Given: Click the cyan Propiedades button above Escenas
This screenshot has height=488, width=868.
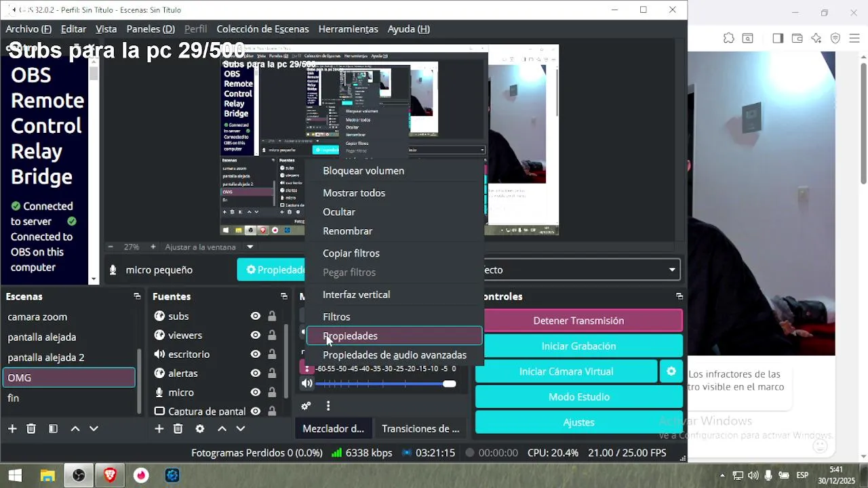Looking at the screenshot, I should (272, 270).
